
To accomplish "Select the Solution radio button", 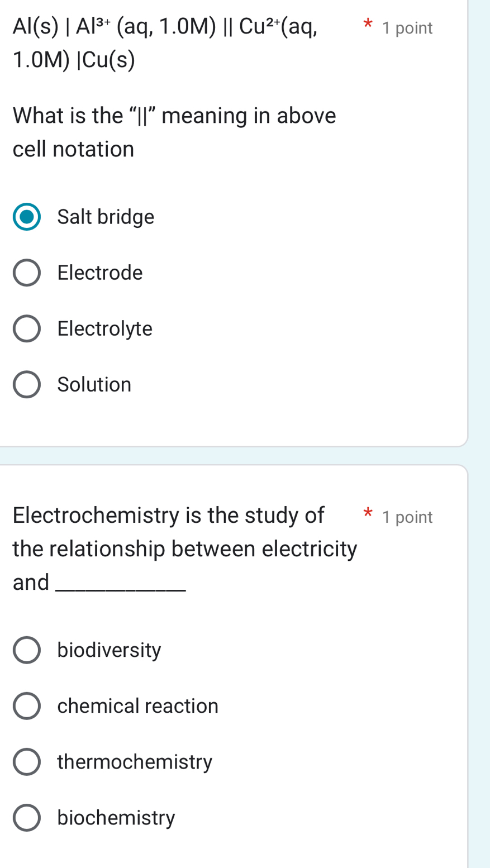I will [x=27, y=384].
